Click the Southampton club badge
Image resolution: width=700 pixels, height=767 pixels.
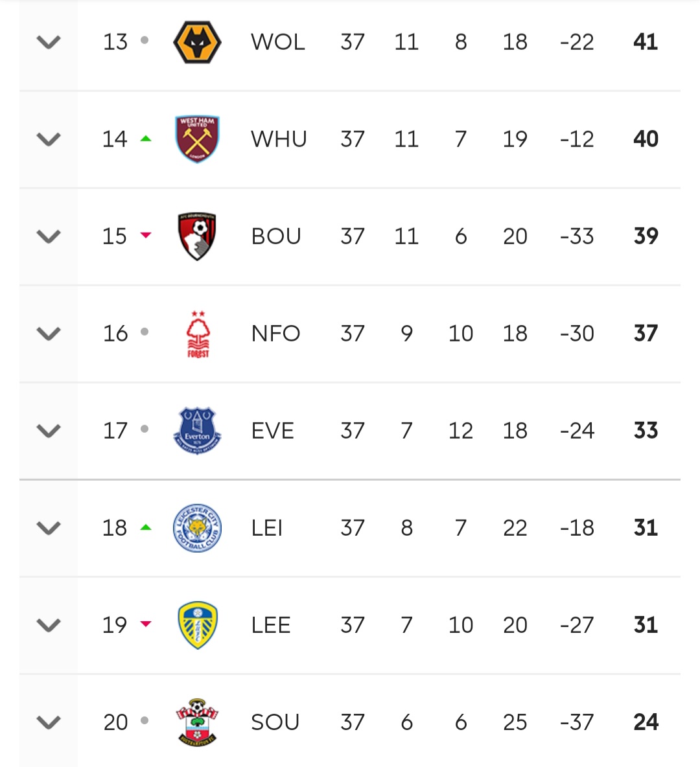point(197,722)
